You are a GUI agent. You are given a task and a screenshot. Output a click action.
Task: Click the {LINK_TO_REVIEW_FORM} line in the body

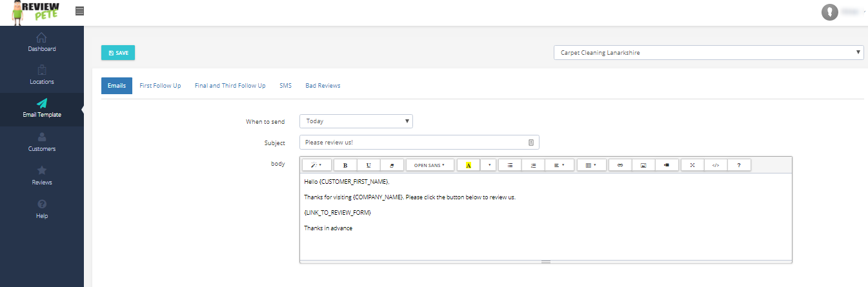(338, 212)
